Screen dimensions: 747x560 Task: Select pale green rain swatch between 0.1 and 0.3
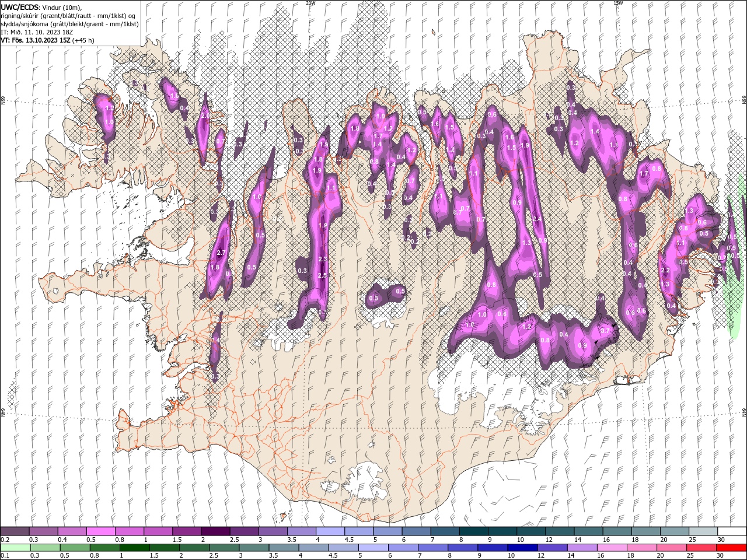tap(15, 547)
